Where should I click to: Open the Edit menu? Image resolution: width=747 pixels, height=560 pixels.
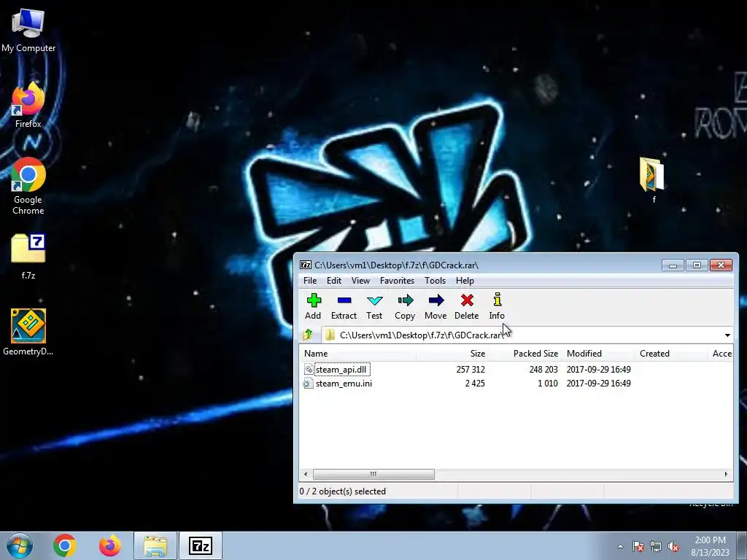(334, 281)
